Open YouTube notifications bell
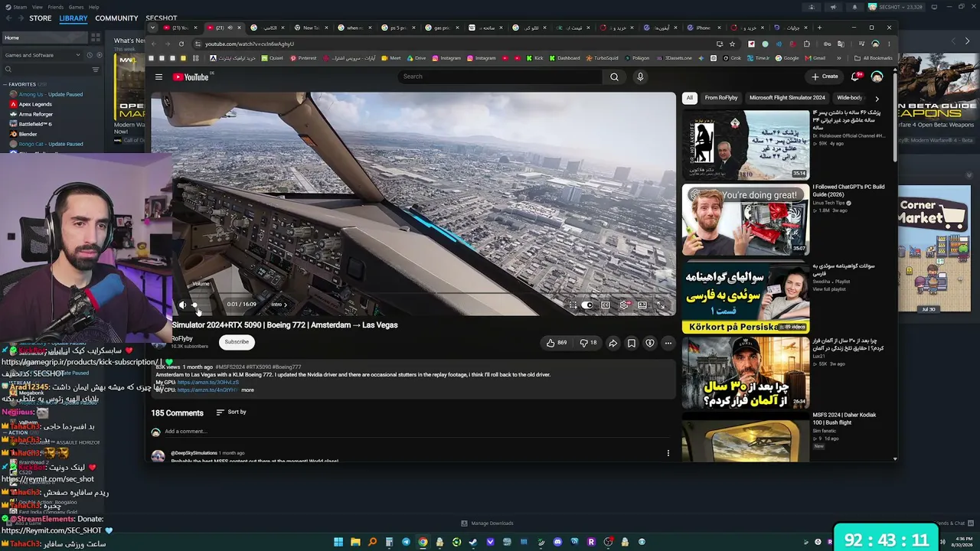980x551 pixels. point(855,77)
